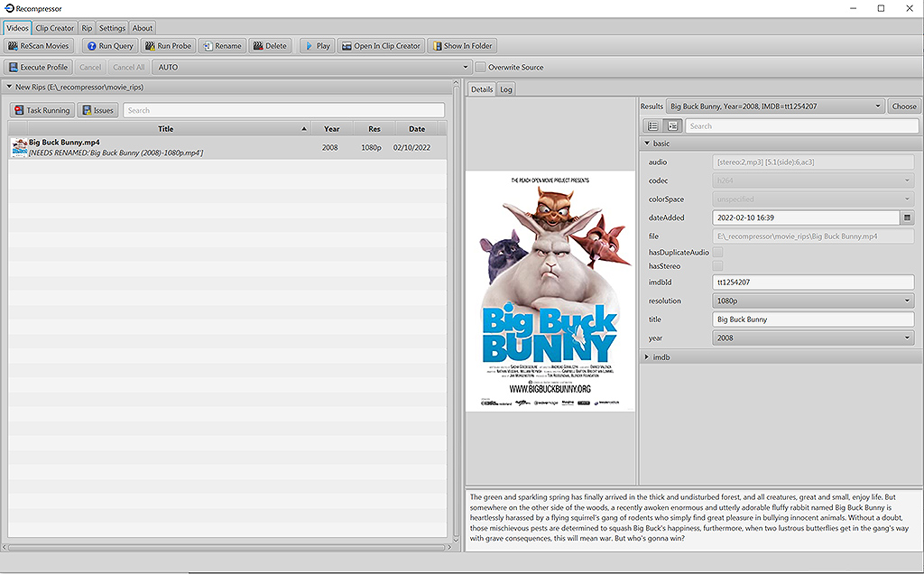Sort the list by Date column
The image size is (924, 574).
[417, 128]
